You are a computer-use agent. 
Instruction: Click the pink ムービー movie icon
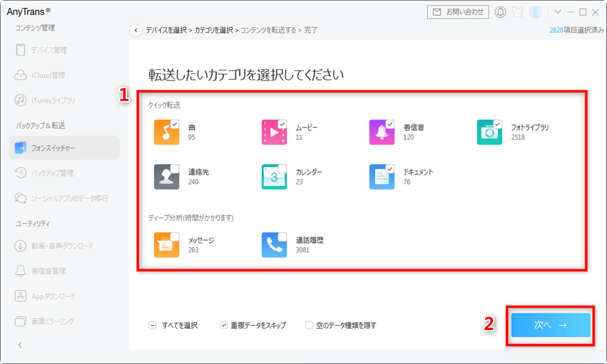click(274, 132)
